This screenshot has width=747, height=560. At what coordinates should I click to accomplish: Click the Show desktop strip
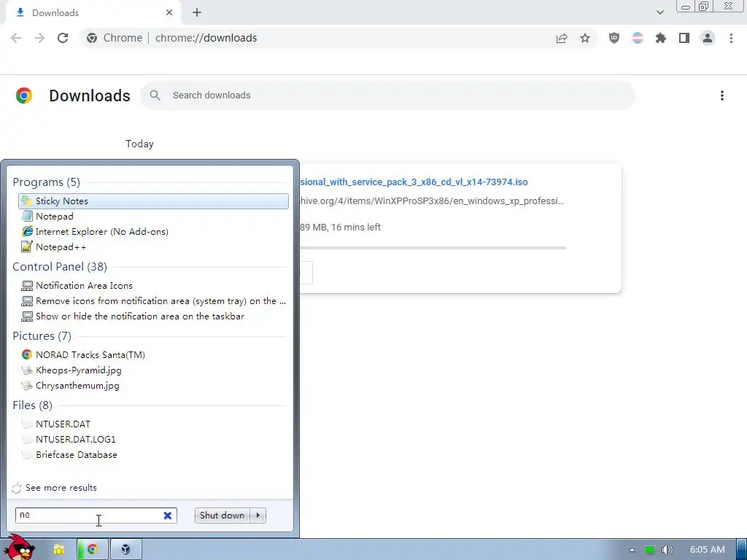click(x=742, y=550)
